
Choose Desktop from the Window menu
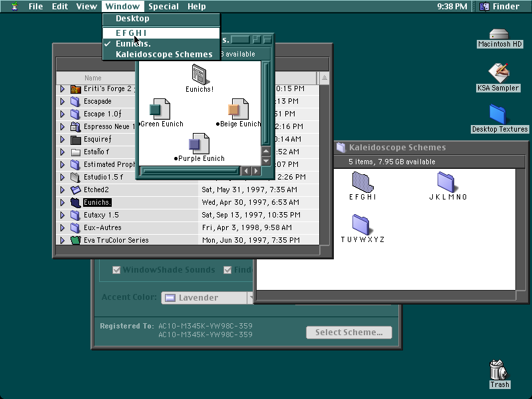pos(162,19)
